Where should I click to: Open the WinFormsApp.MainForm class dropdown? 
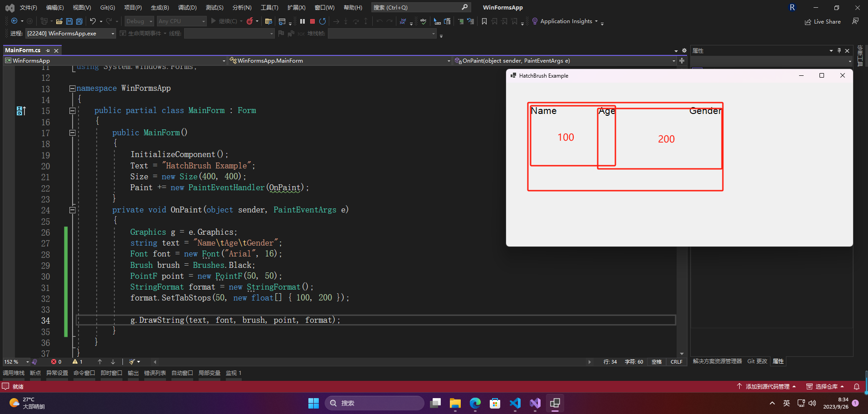click(x=340, y=61)
